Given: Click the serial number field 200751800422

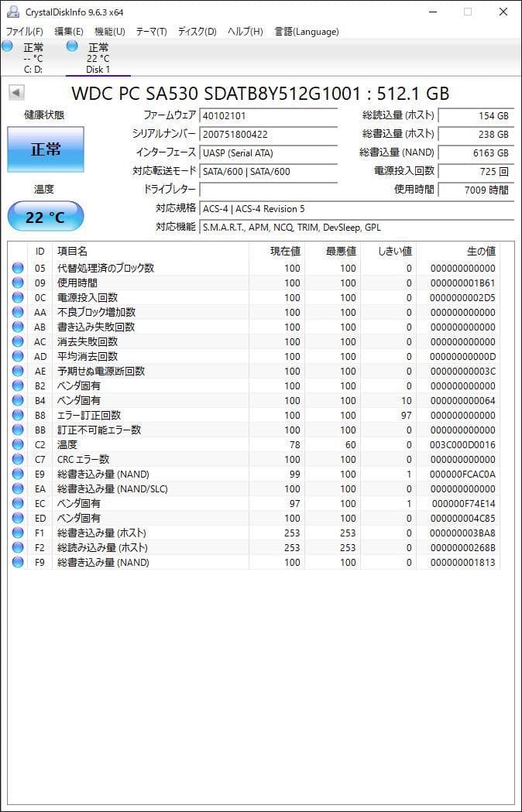Looking at the screenshot, I should 269,134.
